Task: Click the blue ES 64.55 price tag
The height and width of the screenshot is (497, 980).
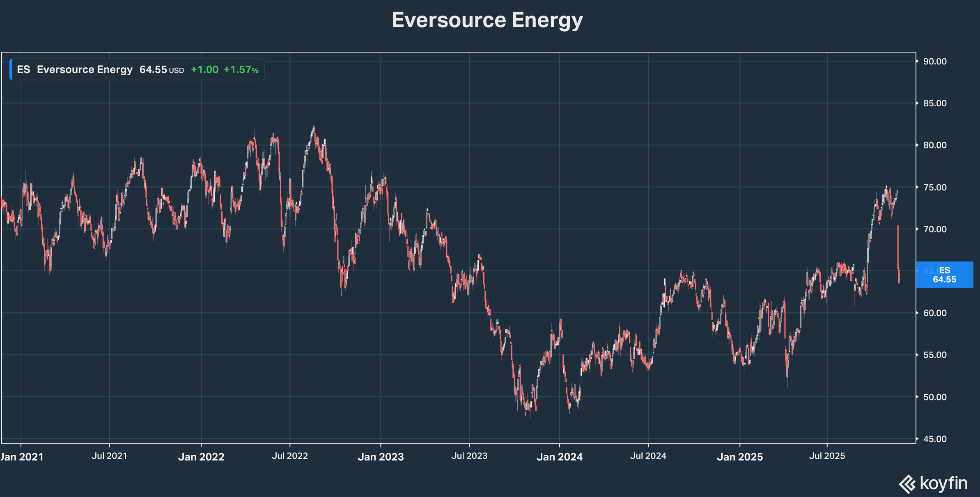Action: (944, 275)
